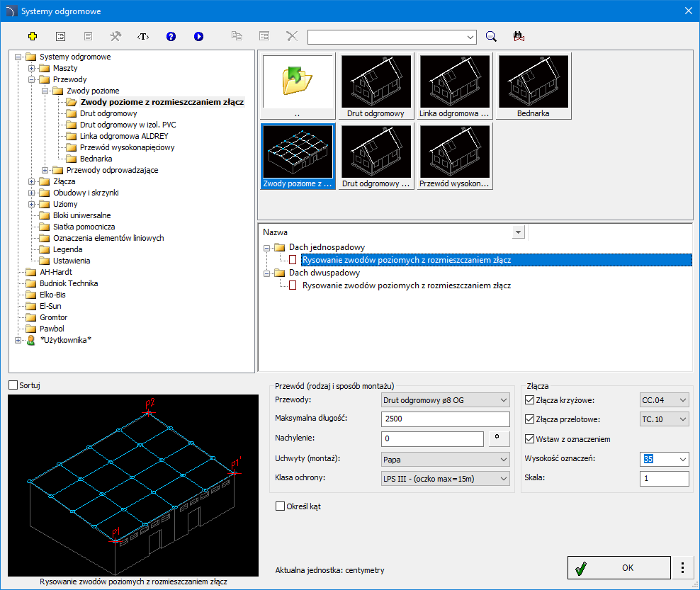Toggle the Określ kąt checkbox
The height and width of the screenshot is (590, 700).
coord(281,506)
